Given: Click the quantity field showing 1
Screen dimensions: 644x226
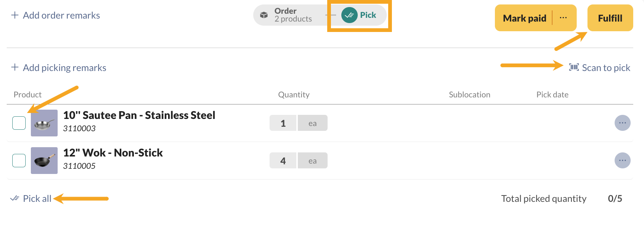Looking at the screenshot, I should tap(283, 123).
